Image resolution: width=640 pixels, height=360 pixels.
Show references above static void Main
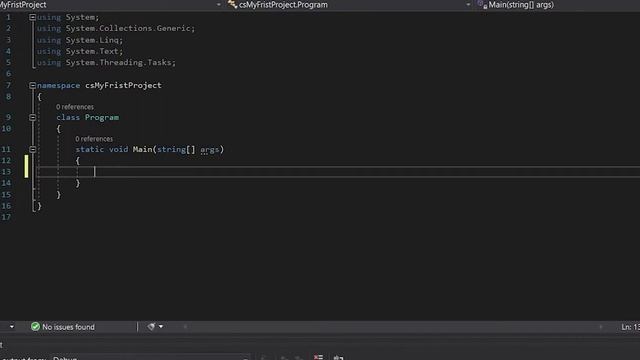click(94, 139)
